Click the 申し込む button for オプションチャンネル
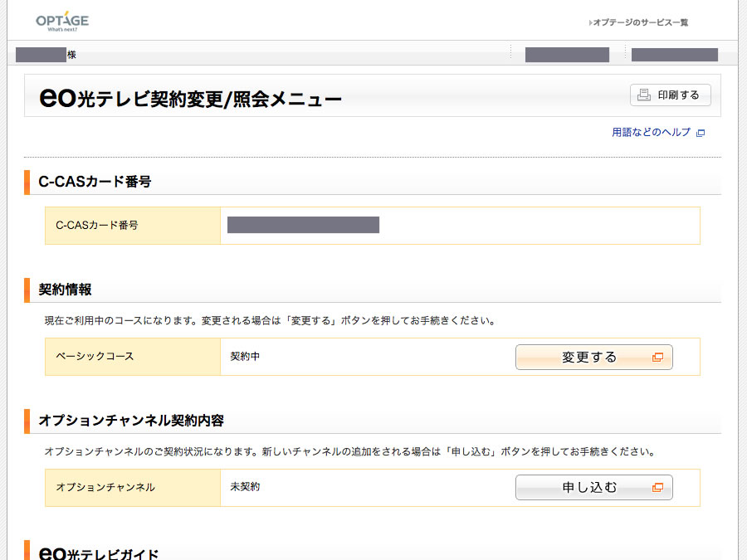Screen dimensions: 747x560 (594, 487)
